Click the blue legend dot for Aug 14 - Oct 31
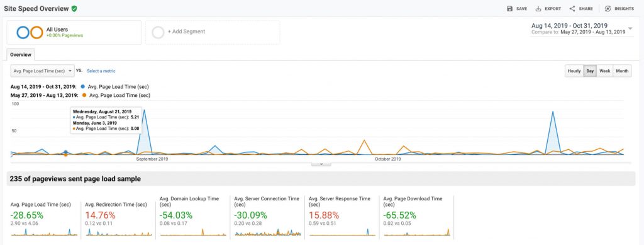644x245 pixels. 84,87
